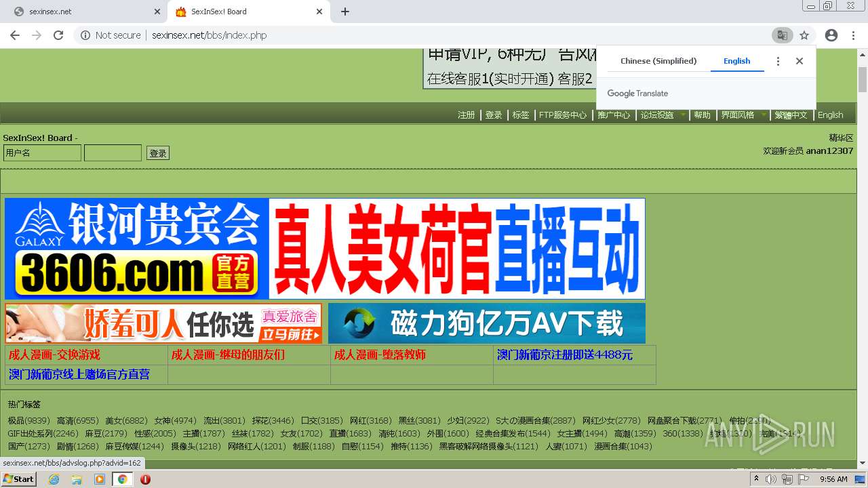Open 成人漫画-堕落教师 link

[380, 355]
